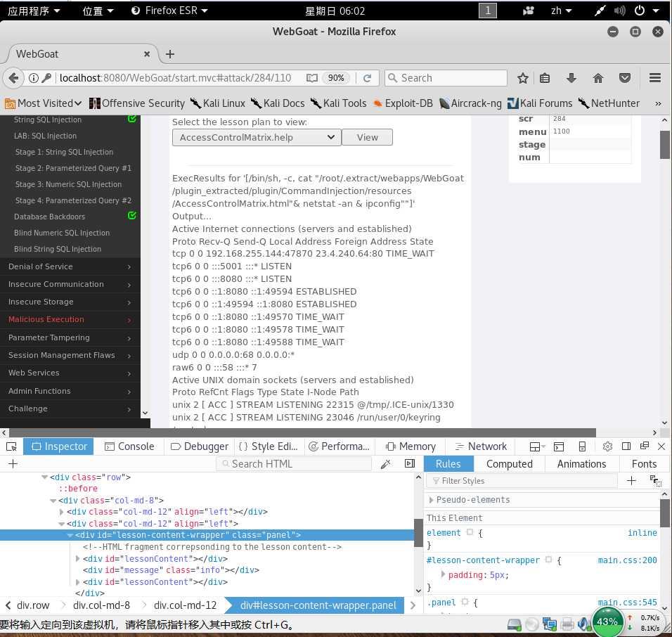Open a new tab with plus button
Screen dimensions: 672x637
170,54
